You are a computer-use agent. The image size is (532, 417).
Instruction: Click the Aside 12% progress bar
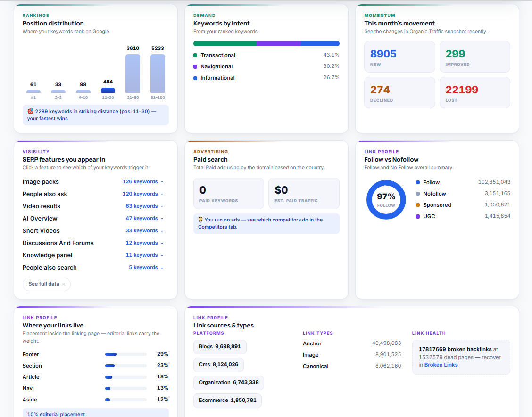click(x=125, y=400)
